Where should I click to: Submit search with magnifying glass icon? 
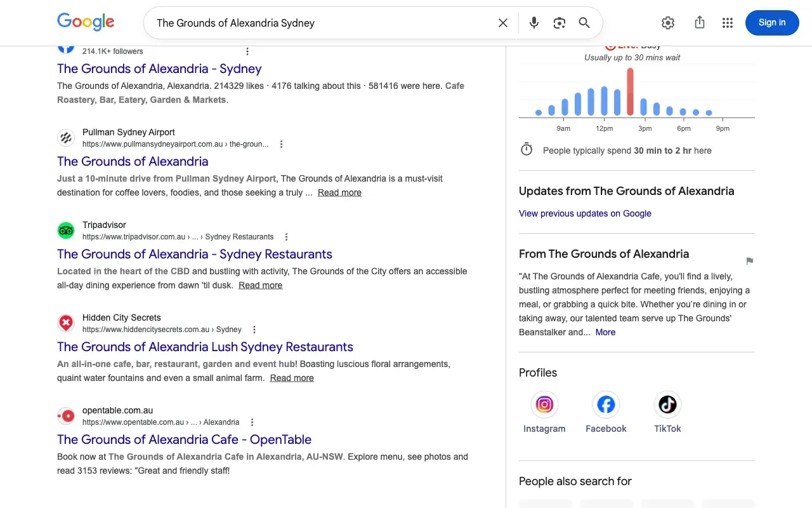(x=584, y=23)
